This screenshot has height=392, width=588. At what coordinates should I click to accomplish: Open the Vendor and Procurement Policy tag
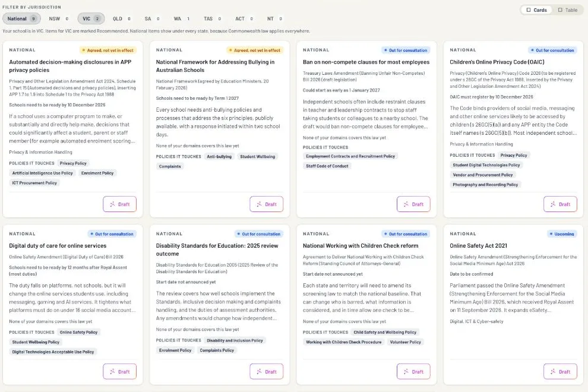[x=483, y=175]
